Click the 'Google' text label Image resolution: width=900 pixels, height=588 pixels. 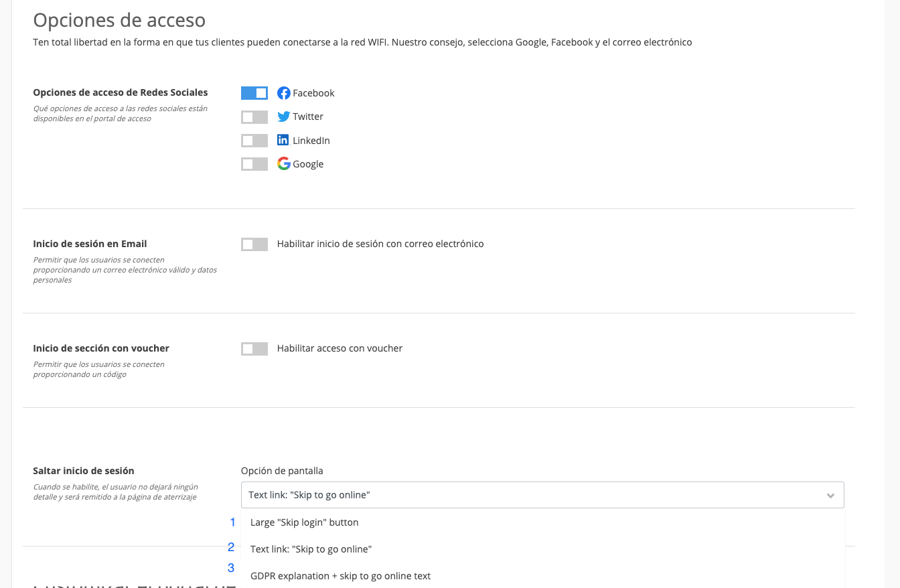(308, 164)
